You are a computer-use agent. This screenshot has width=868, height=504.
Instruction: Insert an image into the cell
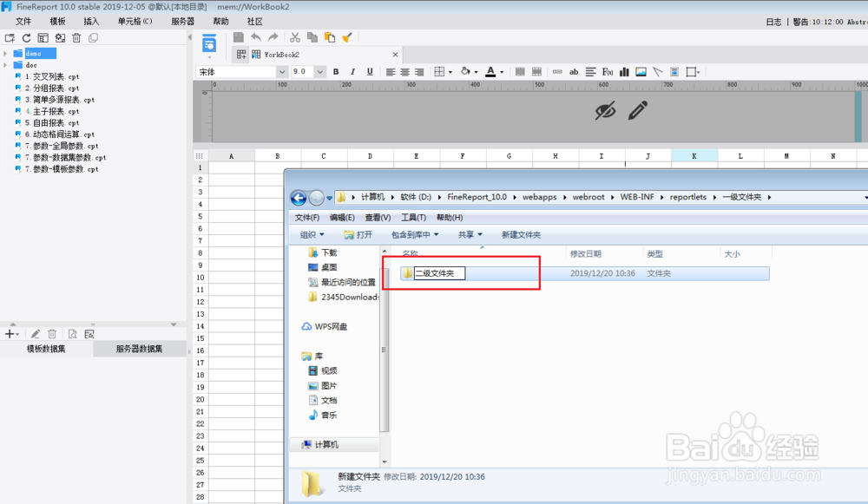[x=641, y=72]
